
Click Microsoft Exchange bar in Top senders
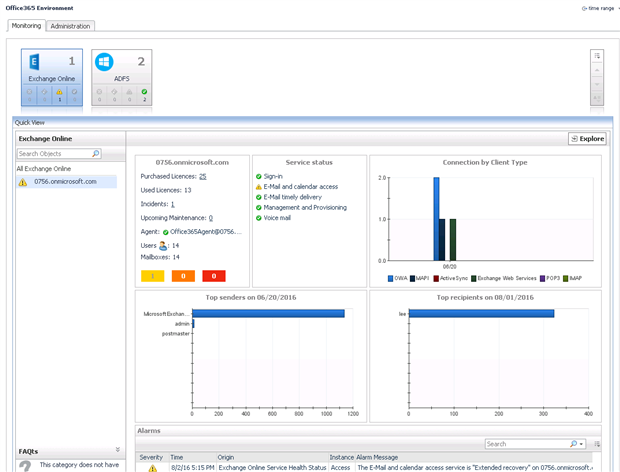[268, 313]
